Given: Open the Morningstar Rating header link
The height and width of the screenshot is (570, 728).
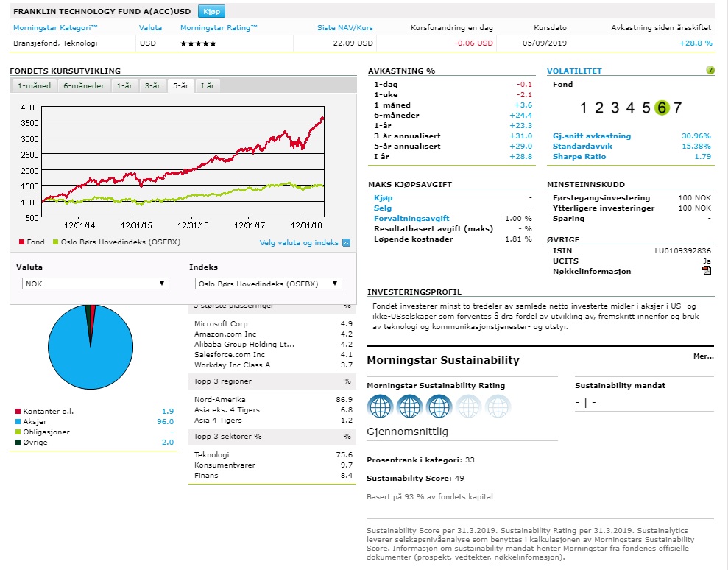Looking at the screenshot, I should (219, 27).
